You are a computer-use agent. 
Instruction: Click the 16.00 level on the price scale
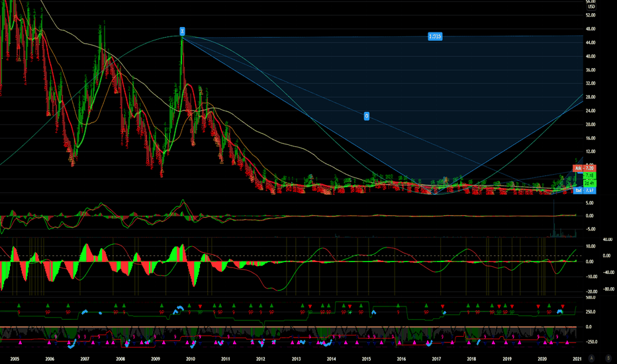[x=591, y=138]
